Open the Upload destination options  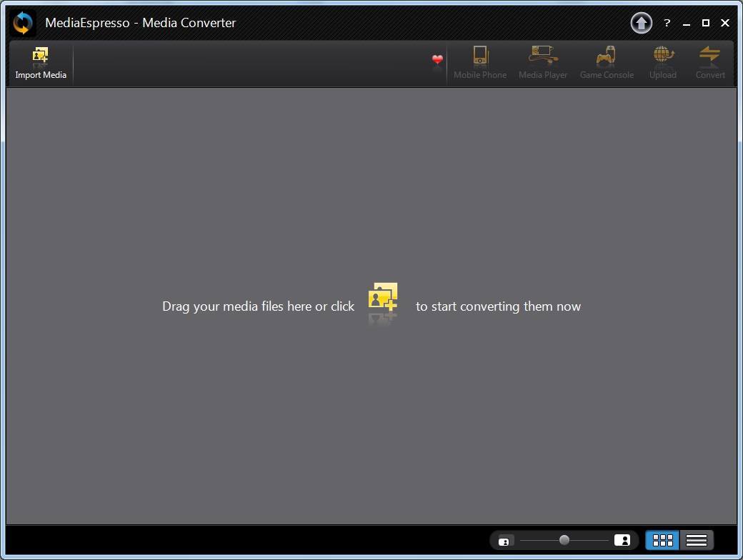point(662,61)
